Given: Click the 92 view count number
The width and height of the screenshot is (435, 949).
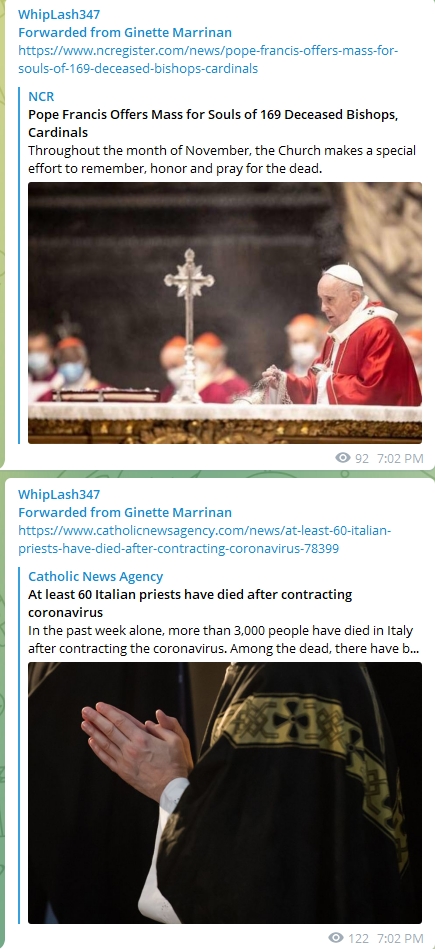Looking at the screenshot, I should click(x=362, y=458).
